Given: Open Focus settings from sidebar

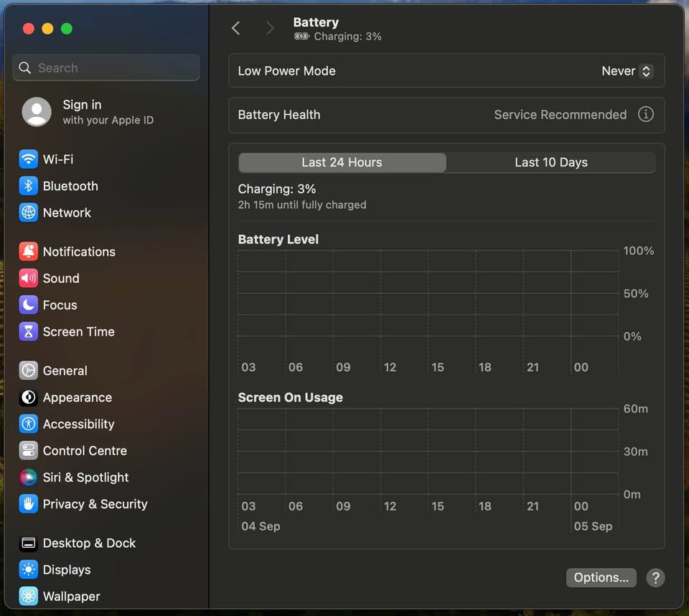Looking at the screenshot, I should tap(27, 305).
